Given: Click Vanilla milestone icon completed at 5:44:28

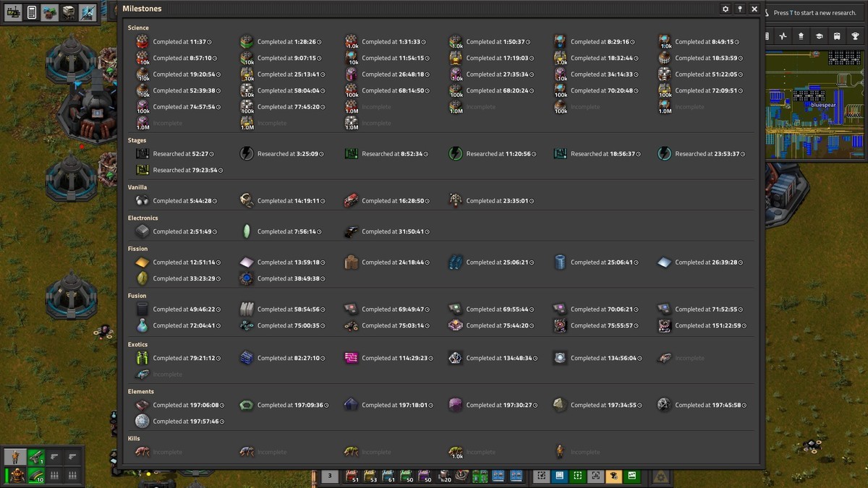Looking at the screenshot, I should click(142, 201).
